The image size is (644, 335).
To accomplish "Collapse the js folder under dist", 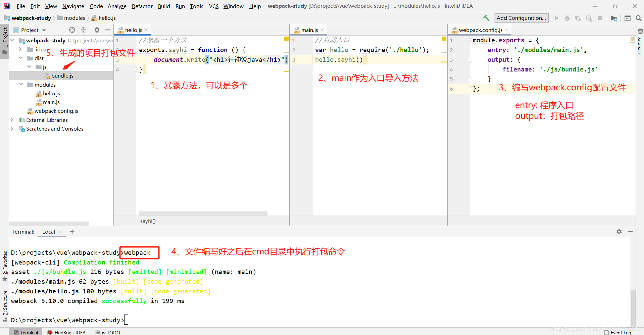I will click(29, 67).
